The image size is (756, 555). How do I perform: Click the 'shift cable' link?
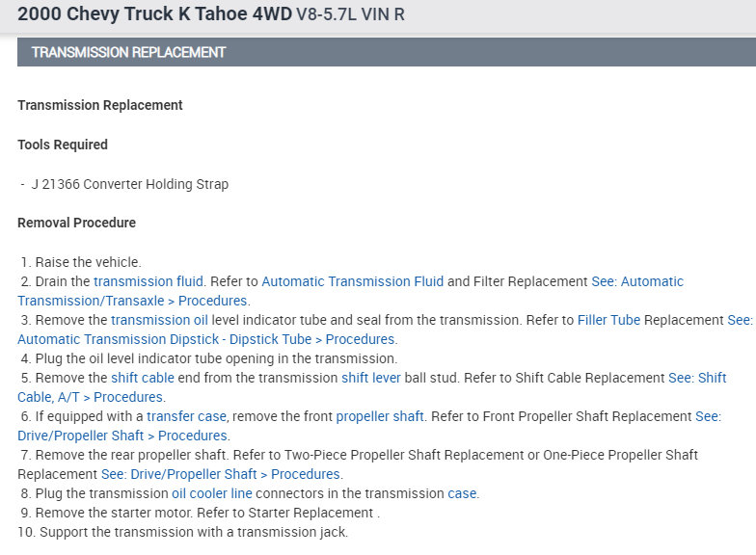(143, 378)
